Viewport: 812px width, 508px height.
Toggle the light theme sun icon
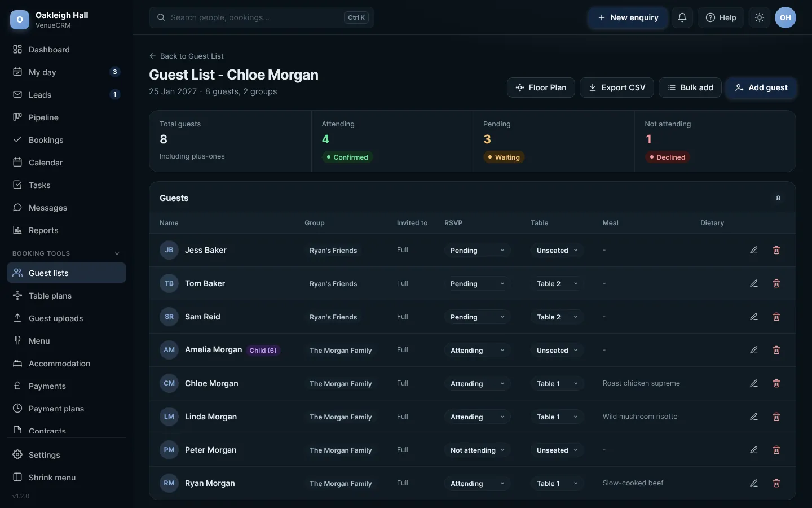[x=760, y=17]
